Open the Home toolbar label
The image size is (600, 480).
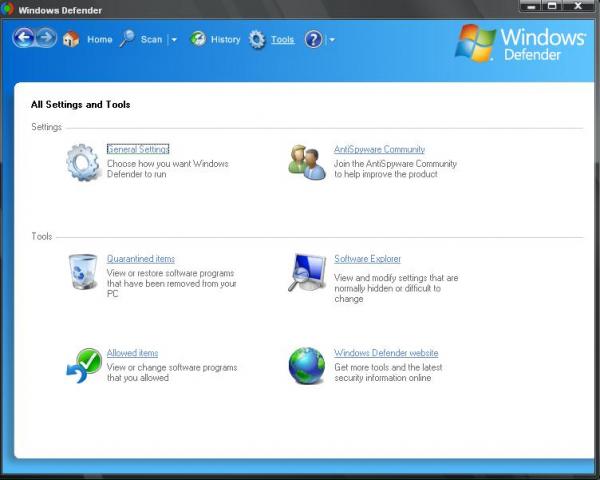tap(99, 39)
